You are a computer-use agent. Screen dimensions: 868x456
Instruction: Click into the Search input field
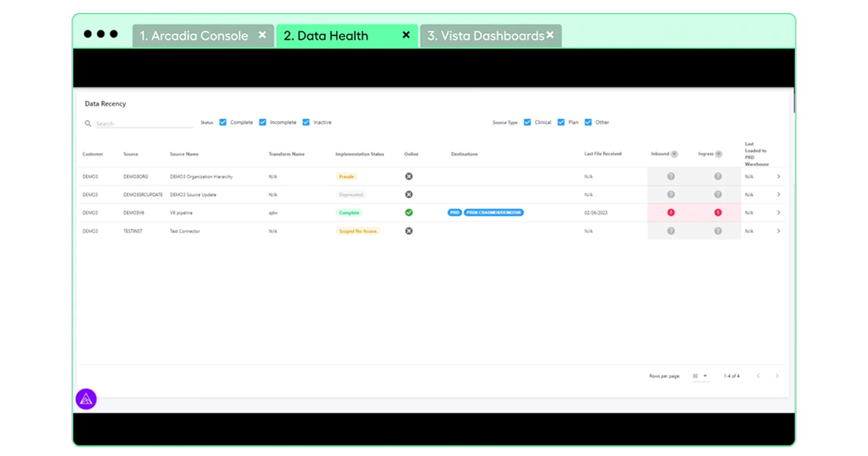point(144,124)
